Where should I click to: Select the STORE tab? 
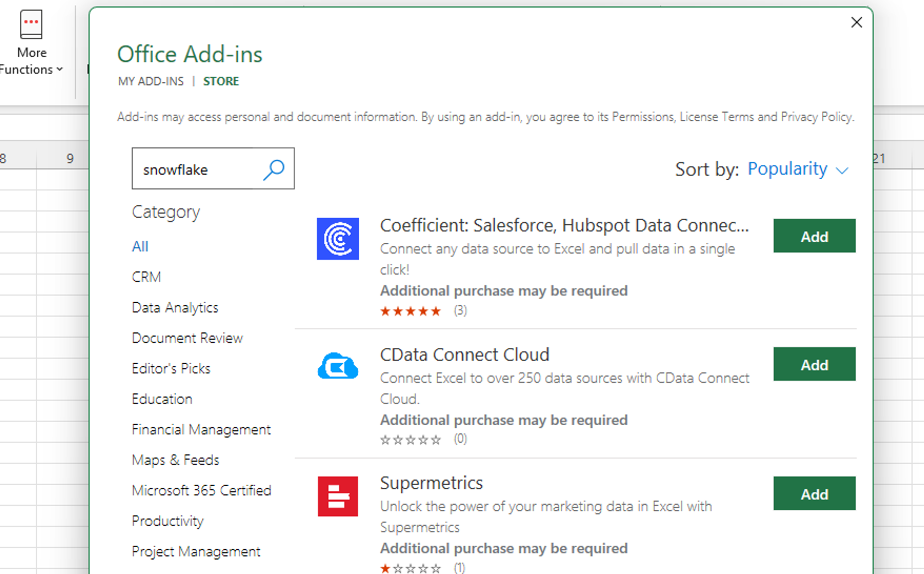pos(221,81)
